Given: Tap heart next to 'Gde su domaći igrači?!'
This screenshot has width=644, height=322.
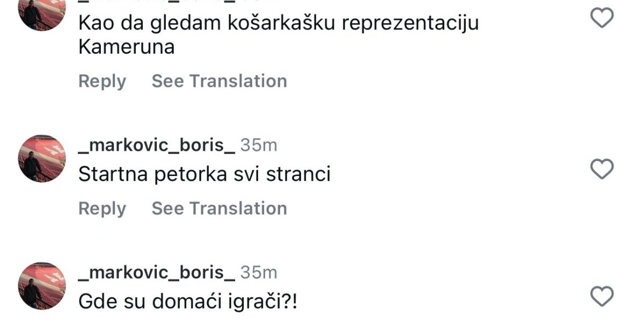Looking at the screenshot, I should [602, 296].
